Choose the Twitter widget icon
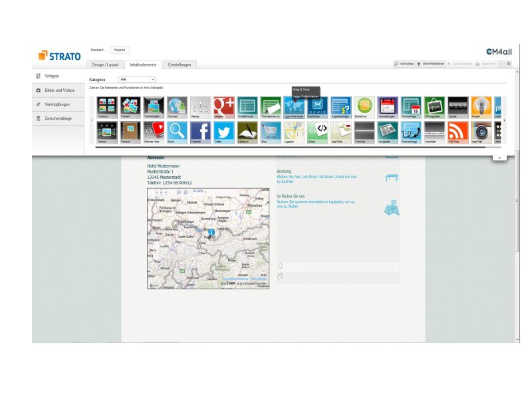 click(224, 132)
